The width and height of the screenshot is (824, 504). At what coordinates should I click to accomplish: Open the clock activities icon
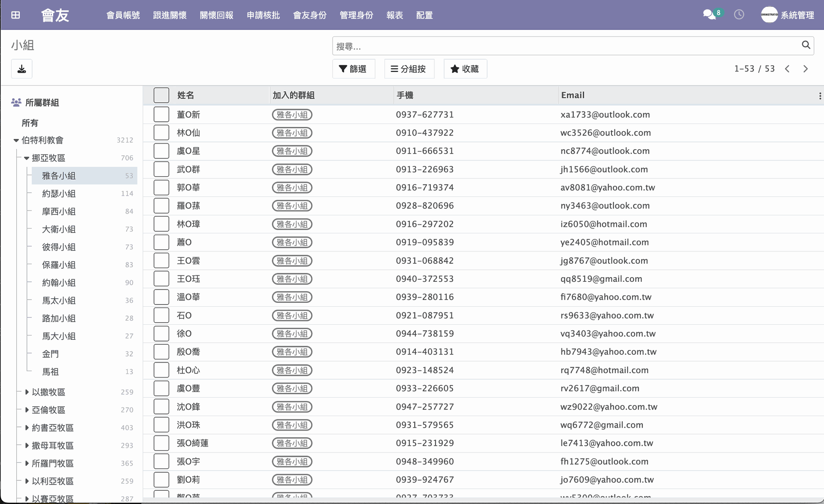pyautogui.click(x=739, y=15)
